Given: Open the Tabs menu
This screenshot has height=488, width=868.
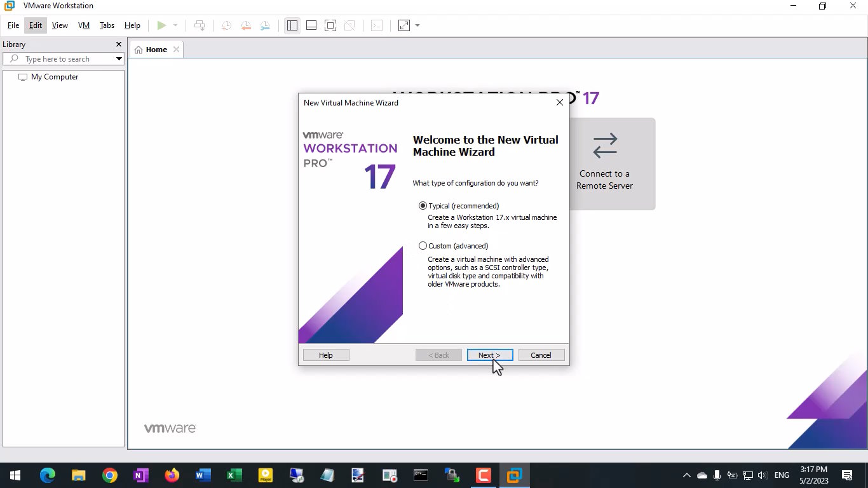Looking at the screenshot, I should pyautogui.click(x=107, y=25).
